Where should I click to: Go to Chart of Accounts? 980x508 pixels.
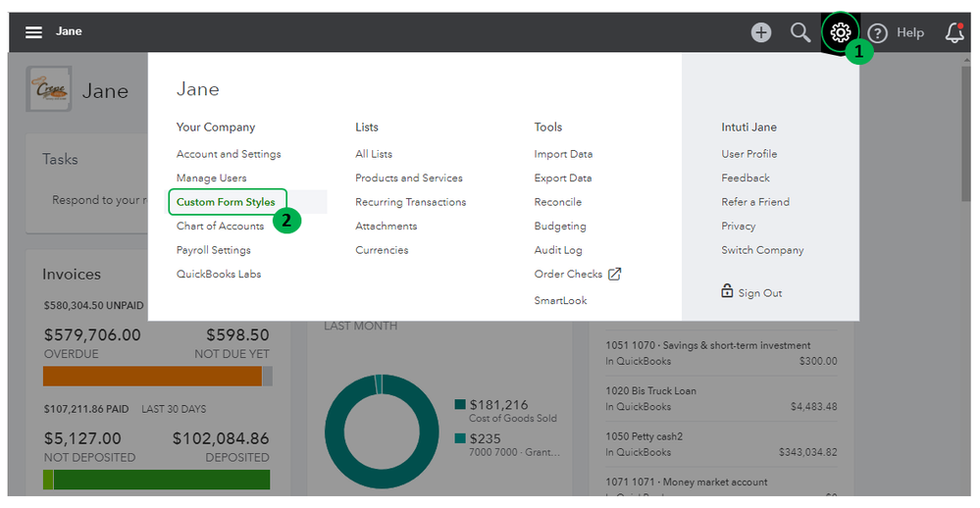220,227
